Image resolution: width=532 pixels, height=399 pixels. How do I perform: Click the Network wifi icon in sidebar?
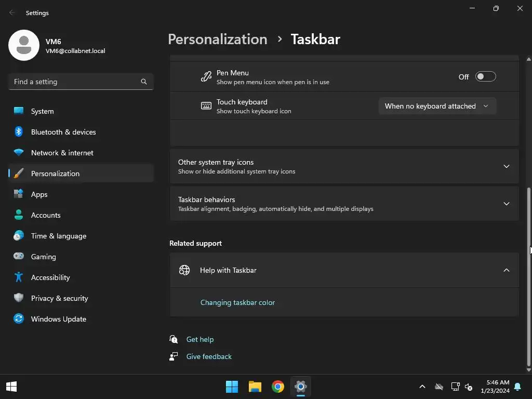click(x=19, y=152)
